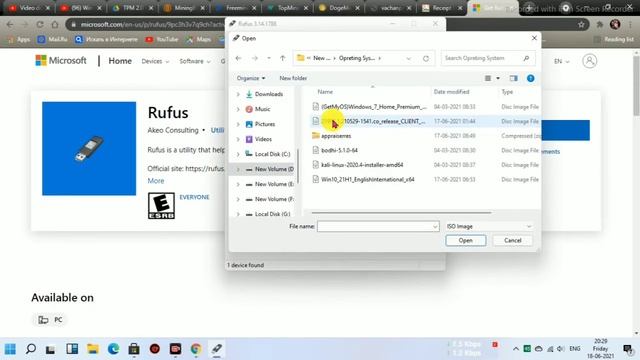Select Windows_7_Home_Premium ISO file

pyautogui.click(x=373, y=107)
